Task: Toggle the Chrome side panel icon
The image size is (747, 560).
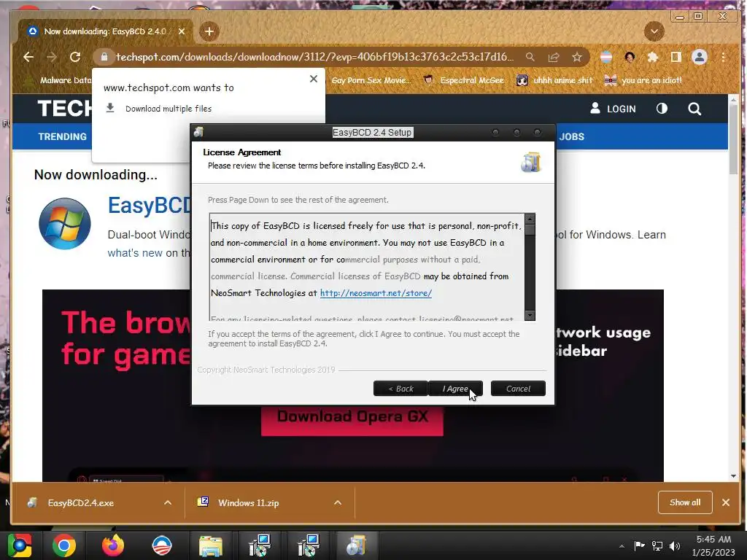Action: (676, 57)
